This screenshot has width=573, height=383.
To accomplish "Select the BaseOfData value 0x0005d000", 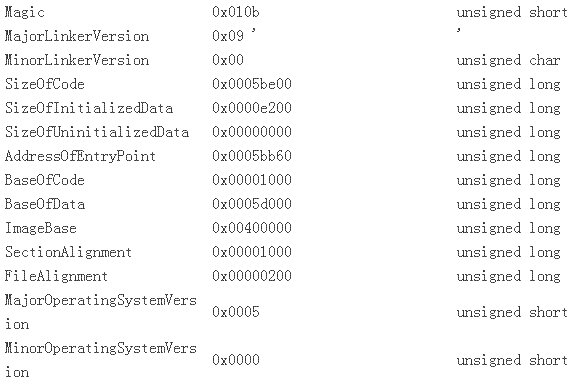I will click(x=252, y=204).
